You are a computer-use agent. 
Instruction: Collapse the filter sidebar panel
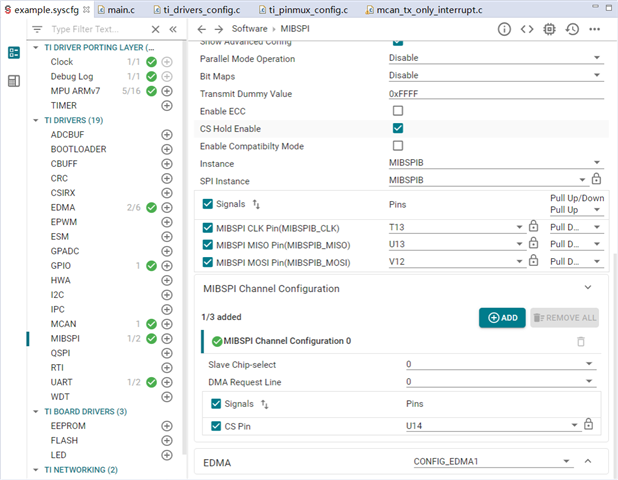point(172,29)
